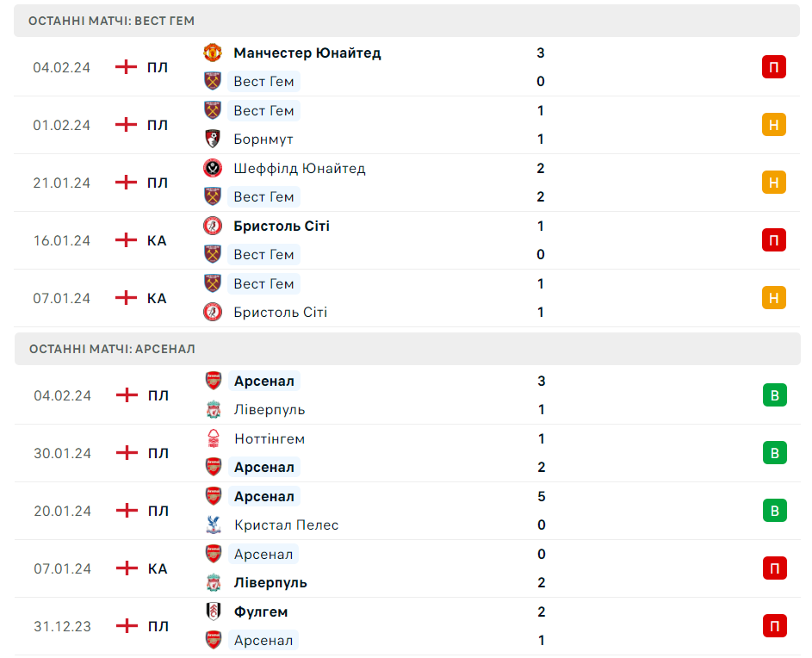812x658 pixels.
Task: Click the Бристоль Сіті name on 16.01.24
Action: tap(282, 226)
